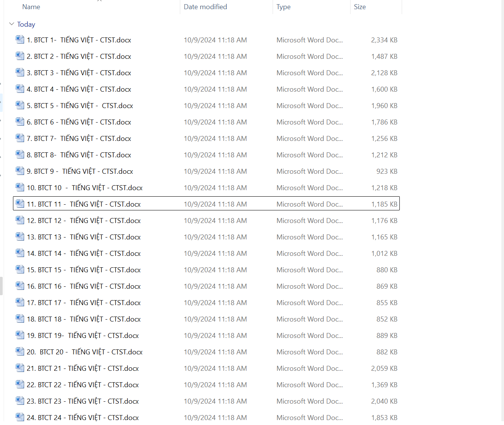This screenshot has height=425, width=504.
Task: Select file name '11. BTCT 11 - TIẾNG VIỆT - CTST.docx'
Action: tap(84, 204)
